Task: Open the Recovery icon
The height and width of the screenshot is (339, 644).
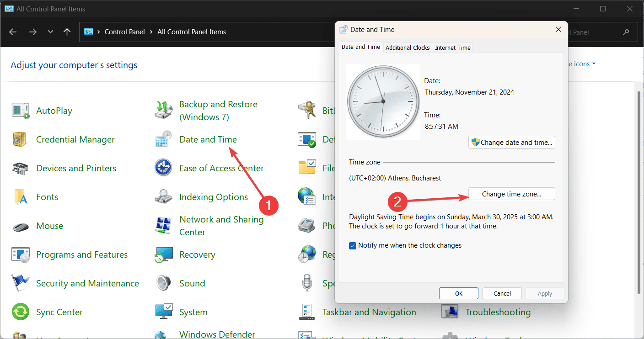Action: tap(163, 254)
